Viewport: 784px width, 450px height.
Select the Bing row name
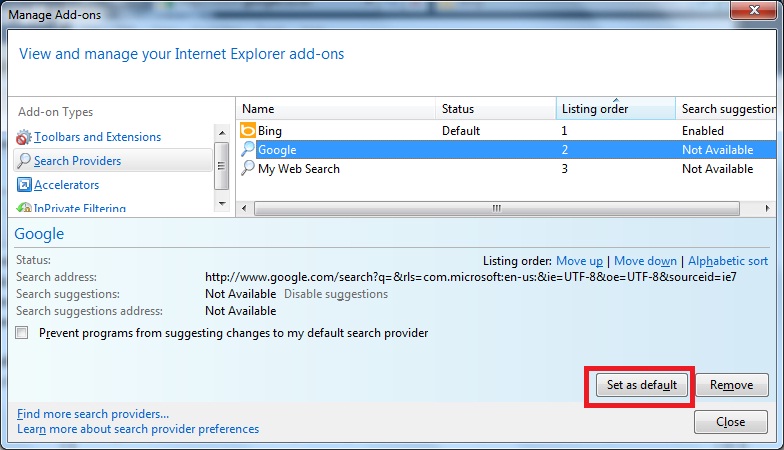click(270, 131)
